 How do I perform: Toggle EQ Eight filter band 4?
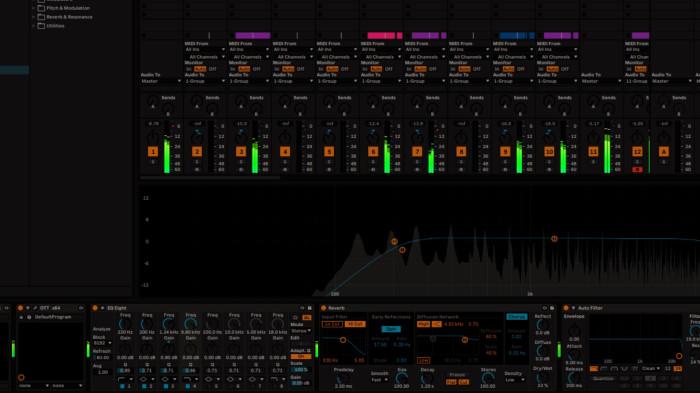188,386
